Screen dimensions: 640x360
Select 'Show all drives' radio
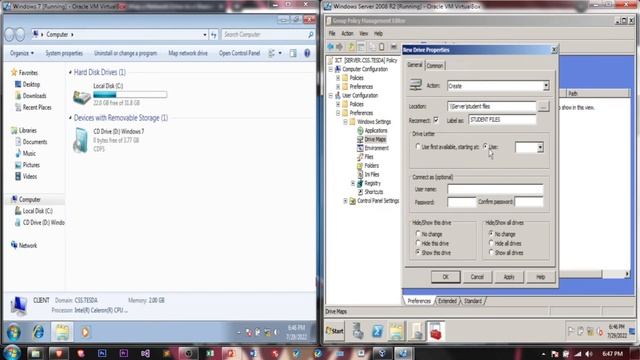(x=491, y=253)
